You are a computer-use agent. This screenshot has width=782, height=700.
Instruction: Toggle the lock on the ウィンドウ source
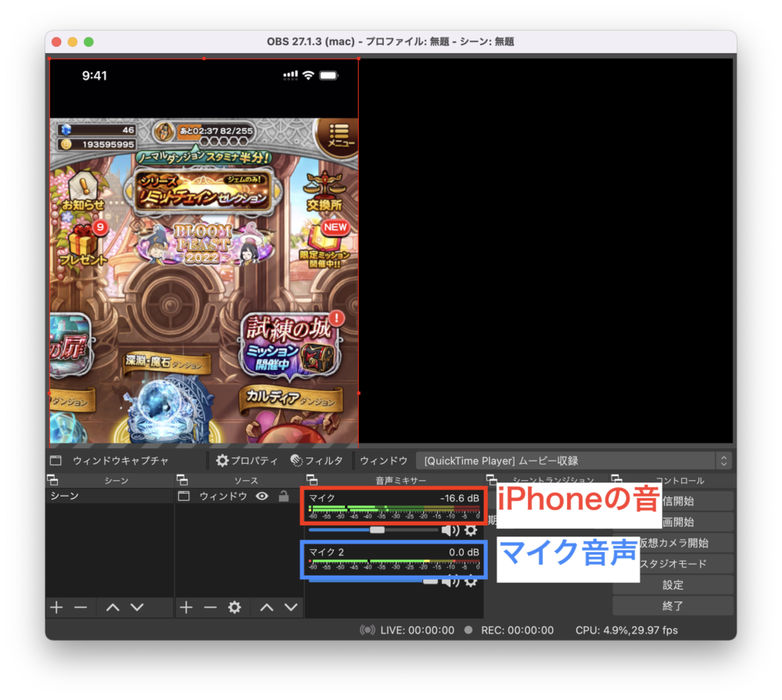[x=284, y=496]
